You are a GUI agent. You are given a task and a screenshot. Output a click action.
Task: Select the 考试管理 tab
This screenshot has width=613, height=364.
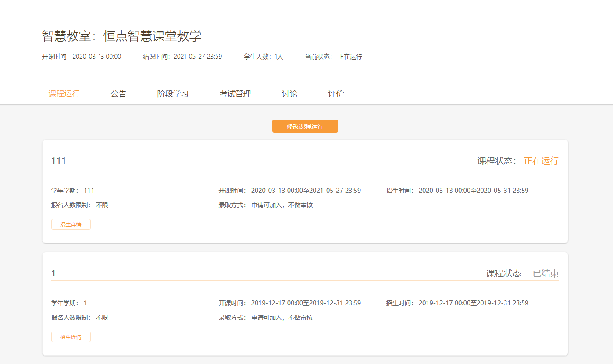235,94
